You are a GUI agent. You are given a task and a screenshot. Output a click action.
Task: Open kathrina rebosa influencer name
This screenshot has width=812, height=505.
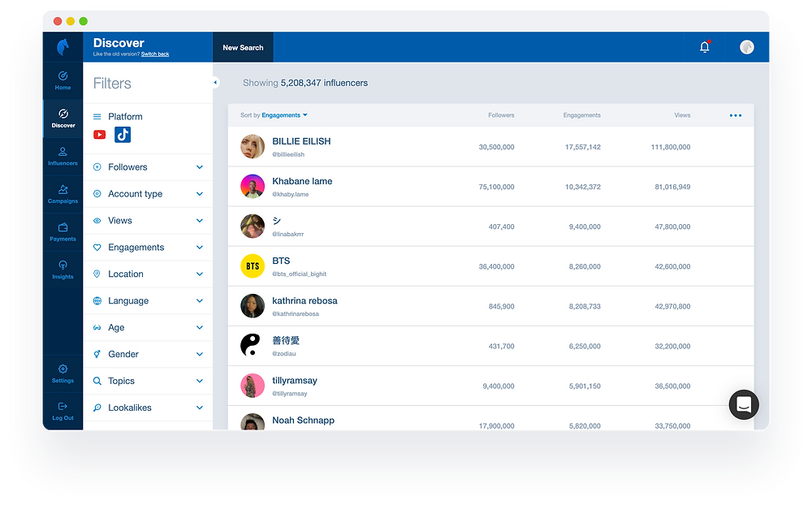click(304, 301)
